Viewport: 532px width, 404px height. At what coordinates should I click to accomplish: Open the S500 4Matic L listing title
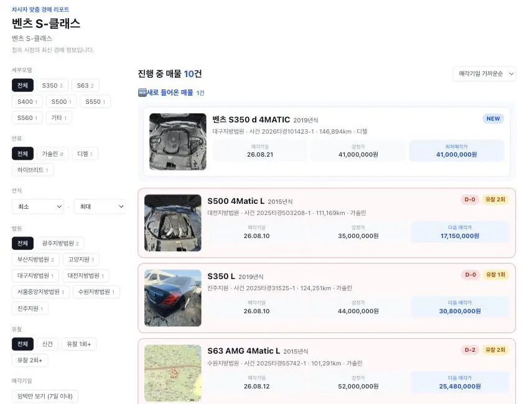(236, 201)
